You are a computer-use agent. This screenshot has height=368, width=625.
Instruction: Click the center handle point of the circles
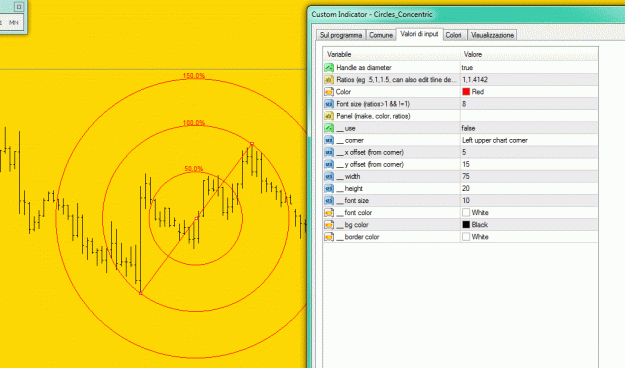(196, 218)
